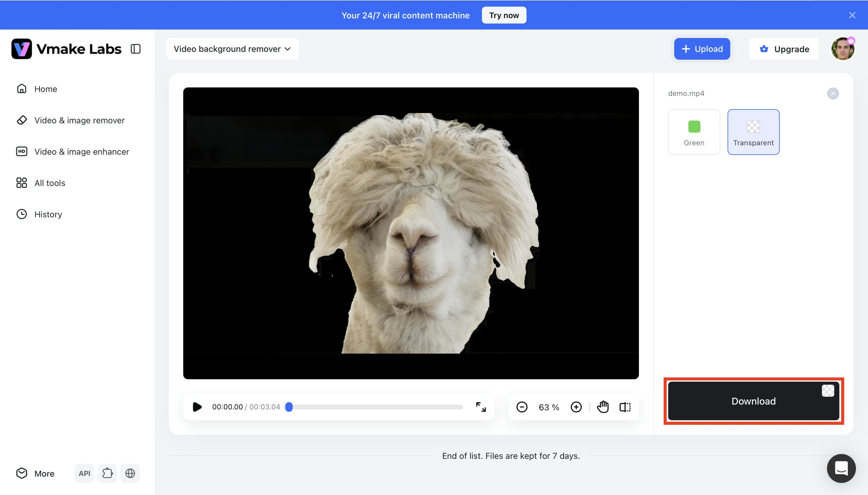Click the 63 % zoom value
Image resolution: width=868 pixels, height=495 pixels.
click(549, 407)
